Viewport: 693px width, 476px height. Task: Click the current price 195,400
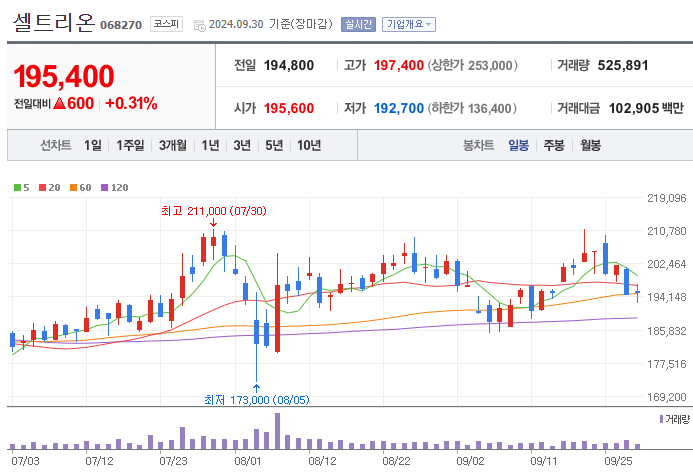[64, 76]
